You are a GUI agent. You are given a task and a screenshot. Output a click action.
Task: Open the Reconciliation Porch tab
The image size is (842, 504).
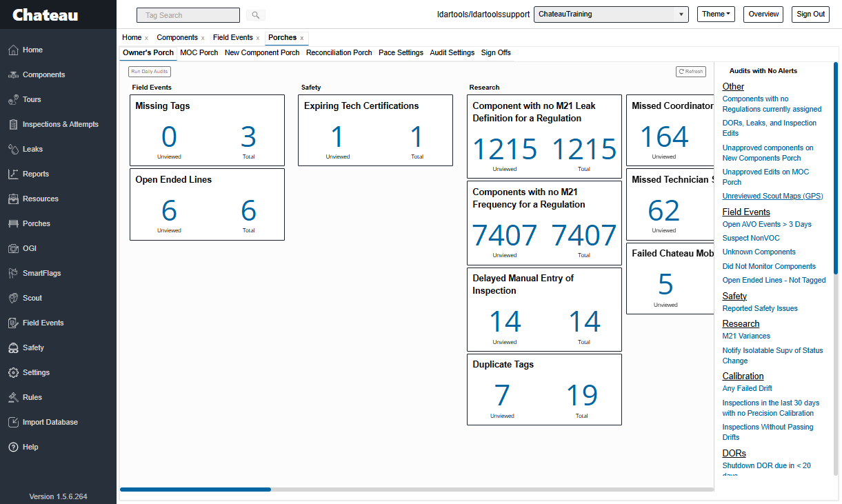pos(339,52)
